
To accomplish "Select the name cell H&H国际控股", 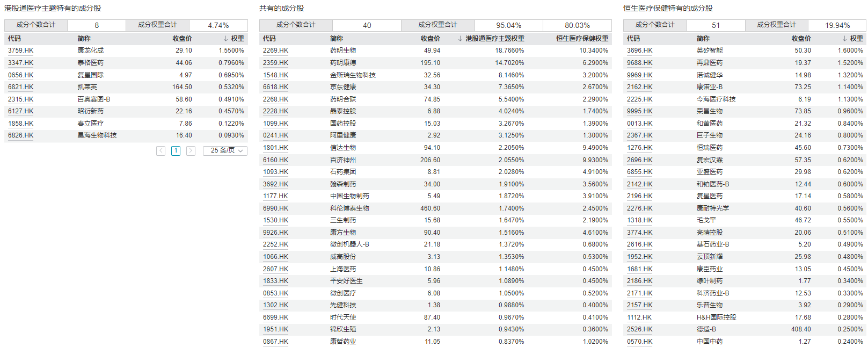I will [x=717, y=317].
